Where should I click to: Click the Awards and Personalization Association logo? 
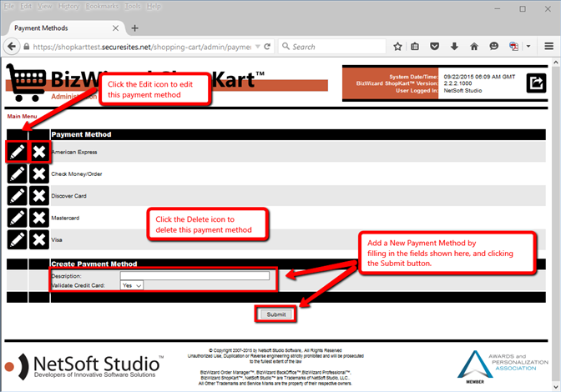[503, 367]
